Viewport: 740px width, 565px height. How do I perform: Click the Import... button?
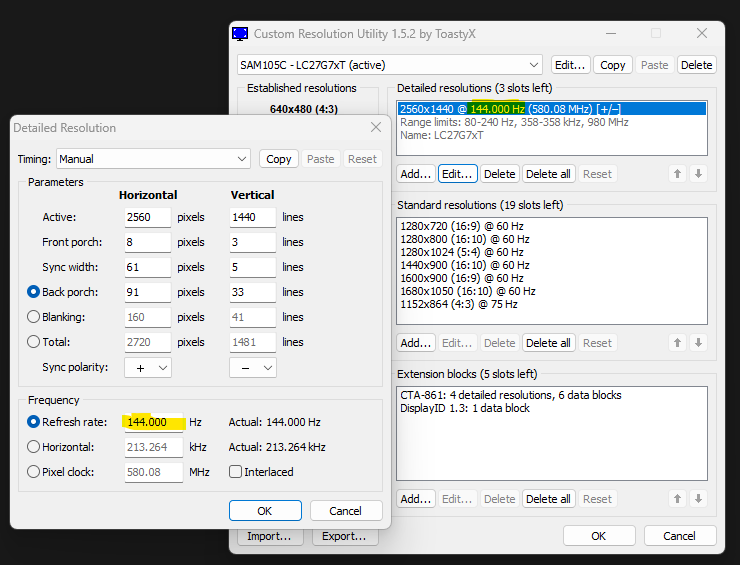tap(269, 536)
